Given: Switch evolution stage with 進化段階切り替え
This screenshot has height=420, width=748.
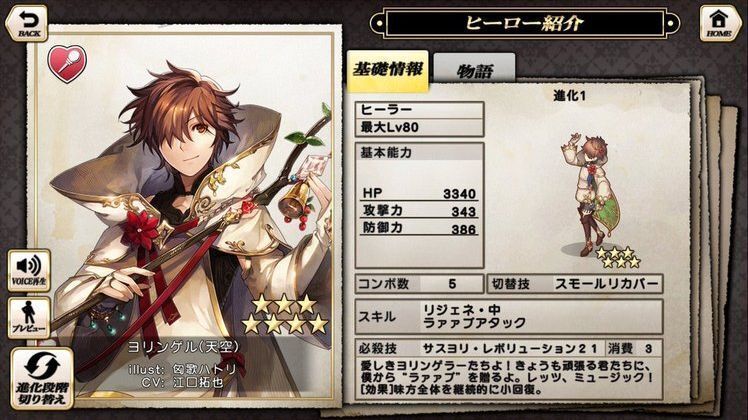Looking at the screenshot, I should coord(42,379).
